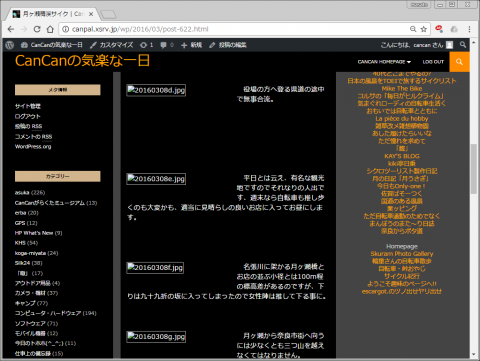Open the KHS category
Image resolution: width=480 pixels, height=361 pixels.
click(20, 243)
